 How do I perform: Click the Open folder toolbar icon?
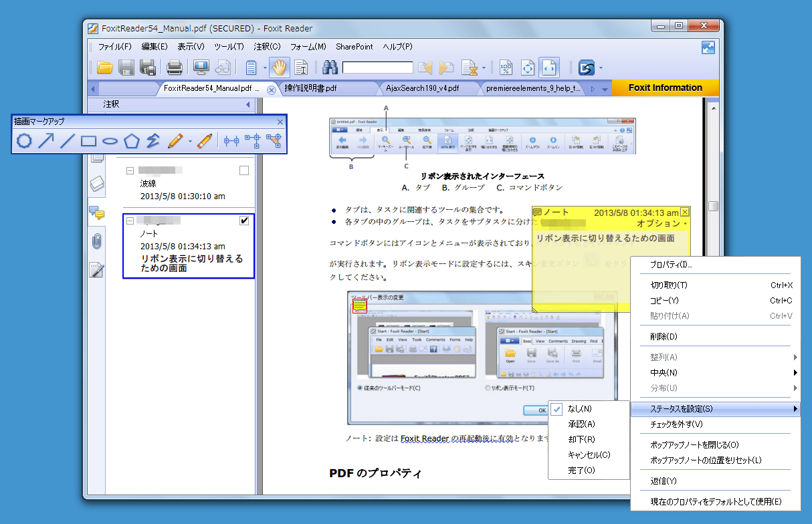105,68
